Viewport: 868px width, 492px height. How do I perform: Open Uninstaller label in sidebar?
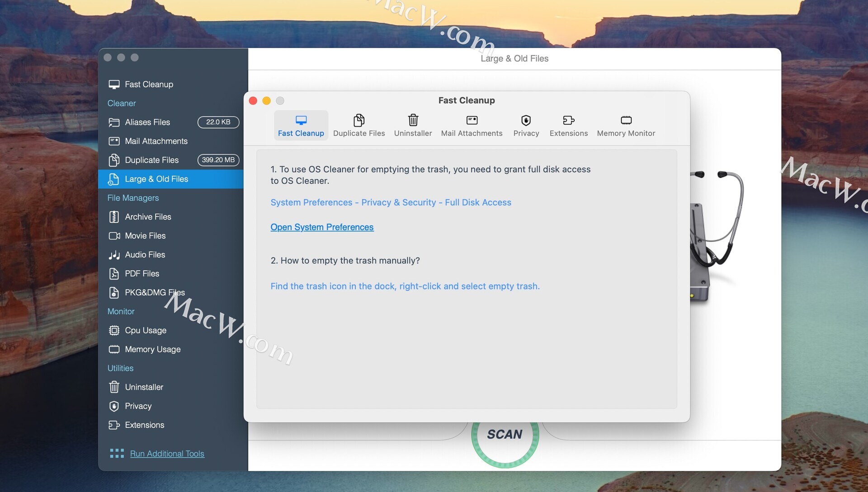[144, 387]
